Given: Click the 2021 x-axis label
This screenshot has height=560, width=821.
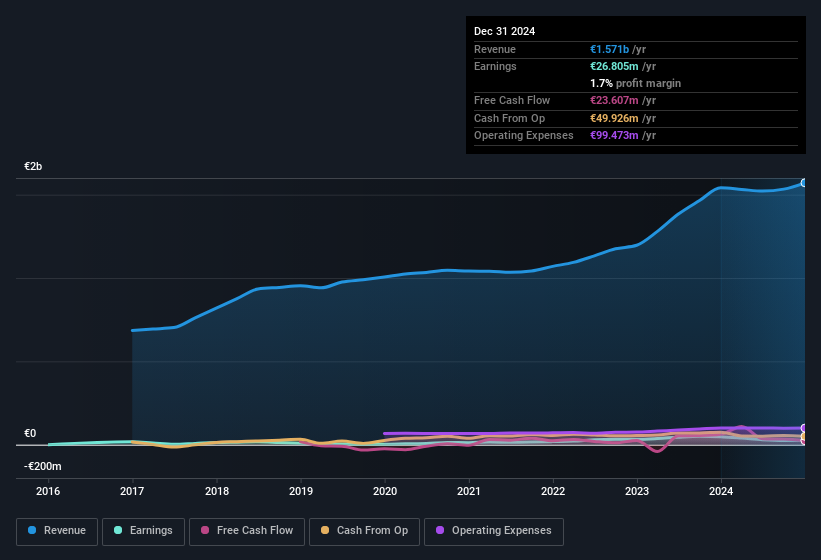Looking at the screenshot, I should [x=469, y=491].
